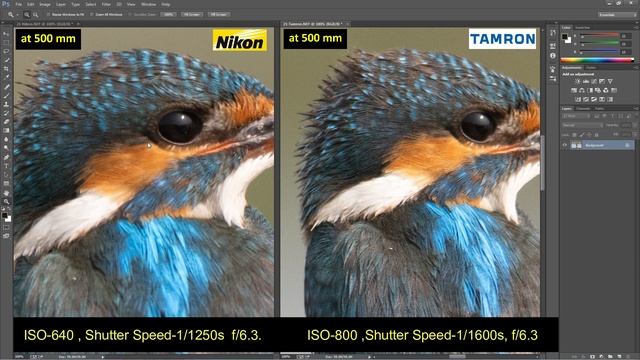640x360 pixels.
Task: Select the History Brush tool
Action: tap(6, 113)
